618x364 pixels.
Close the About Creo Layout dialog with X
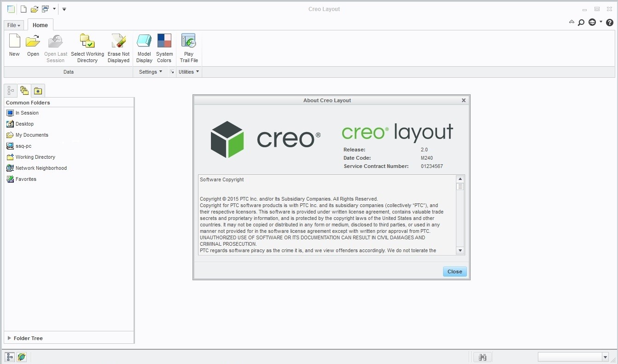[x=464, y=100]
